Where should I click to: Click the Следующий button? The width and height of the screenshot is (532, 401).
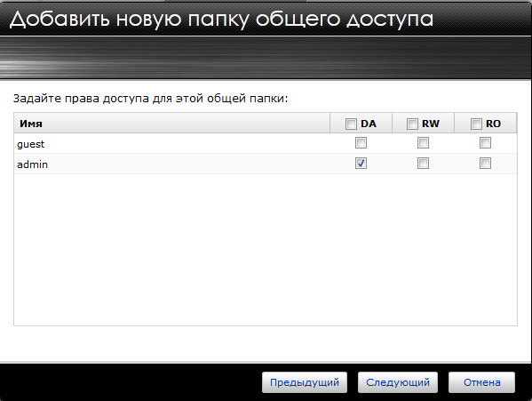point(398,382)
